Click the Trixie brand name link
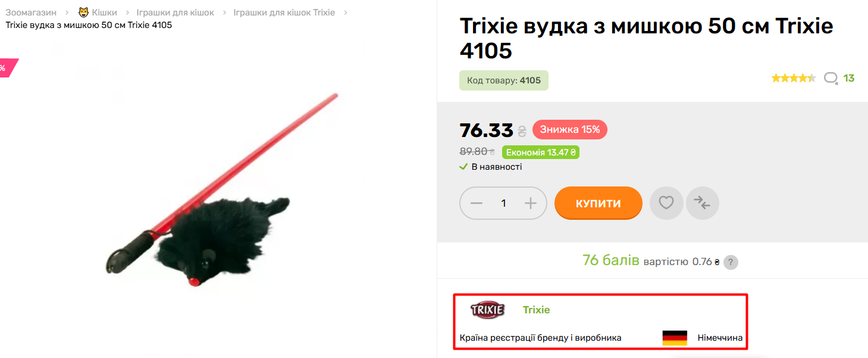Screen dimensions: 868x358 [536, 310]
